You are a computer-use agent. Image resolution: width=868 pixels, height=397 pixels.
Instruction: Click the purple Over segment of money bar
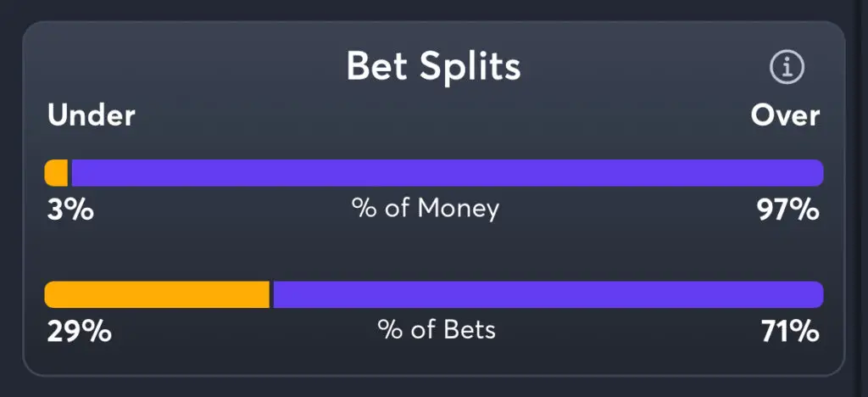pyautogui.click(x=447, y=172)
